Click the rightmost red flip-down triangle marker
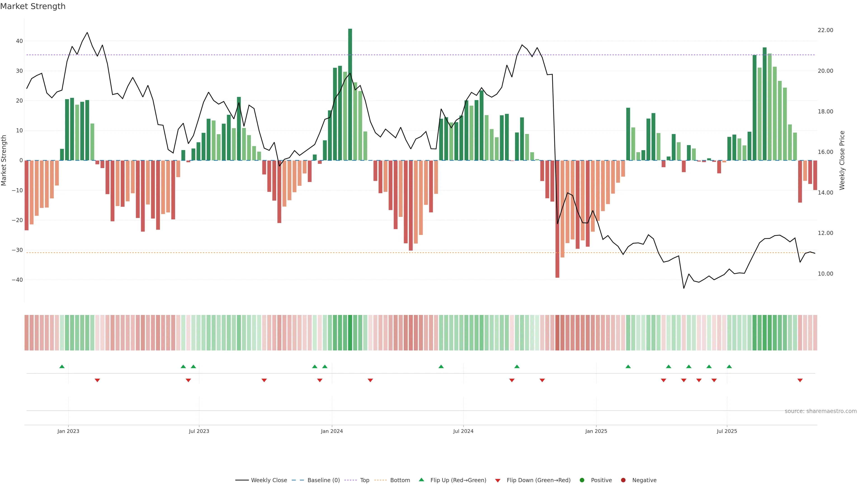The height and width of the screenshot is (488, 868). click(x=800, y=380)
